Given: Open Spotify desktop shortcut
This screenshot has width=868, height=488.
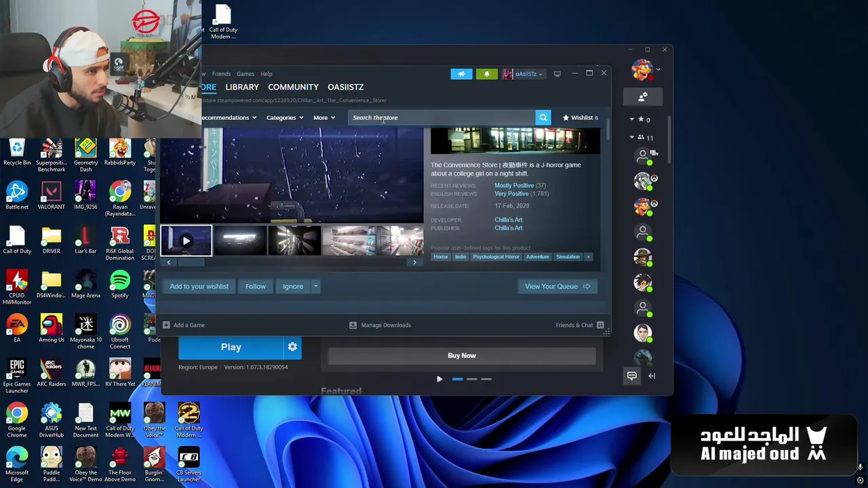Looking at the screenshot, I should 120,285.
